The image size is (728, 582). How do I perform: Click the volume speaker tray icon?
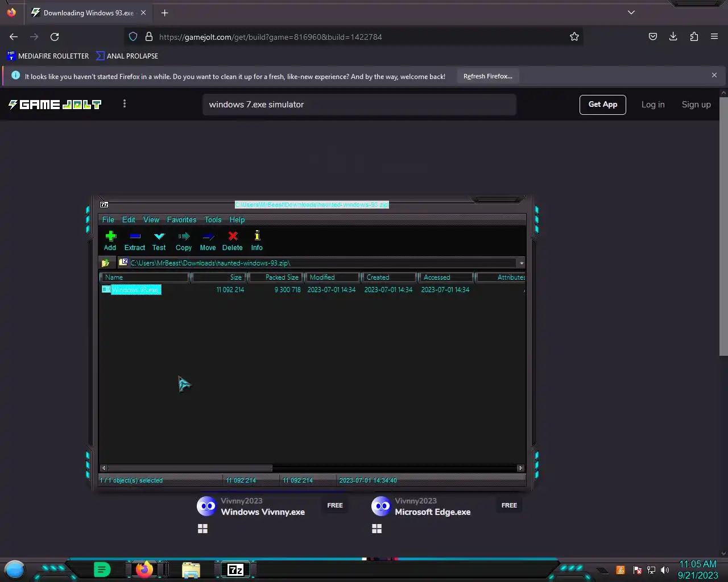(665, 570)
